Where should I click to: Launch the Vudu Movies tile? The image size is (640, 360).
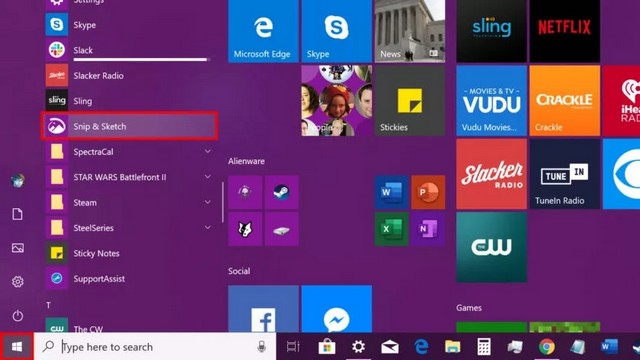click(491, 100)
